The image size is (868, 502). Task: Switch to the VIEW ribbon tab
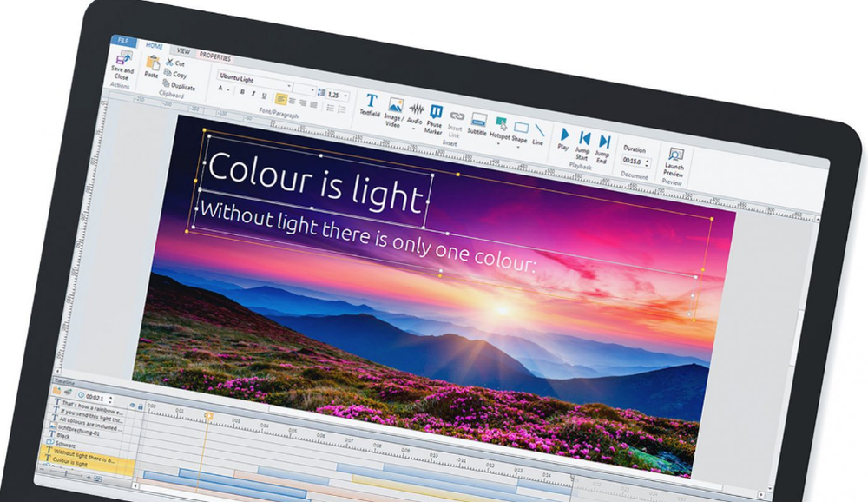point(182,51)
